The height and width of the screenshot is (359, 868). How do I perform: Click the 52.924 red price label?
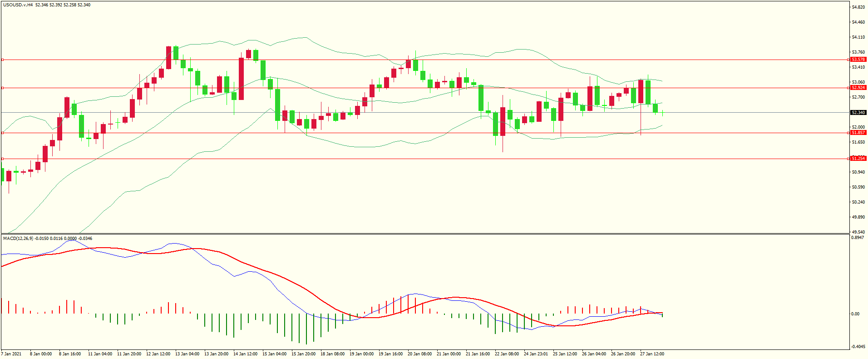(x=858, y=88)
